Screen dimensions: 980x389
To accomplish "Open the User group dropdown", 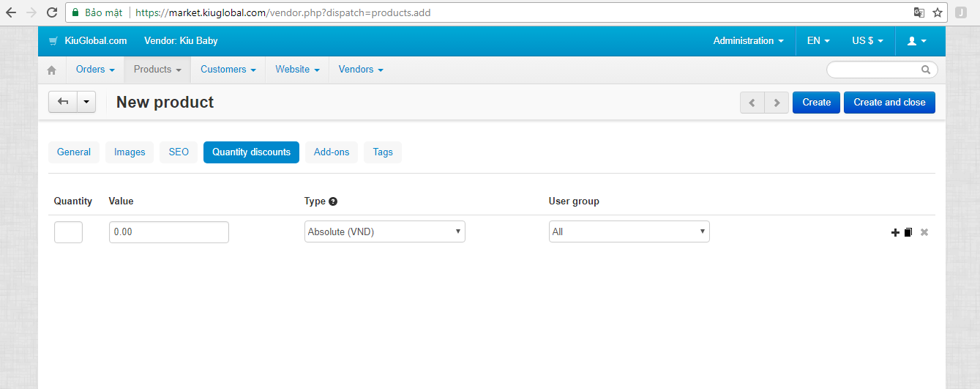I will 629,231.
